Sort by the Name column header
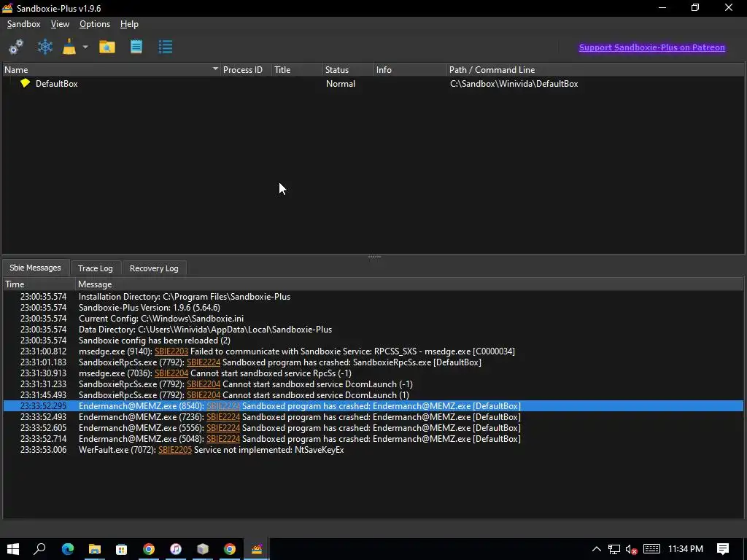This screenshot has width=747, height=560. coord(111,69)
